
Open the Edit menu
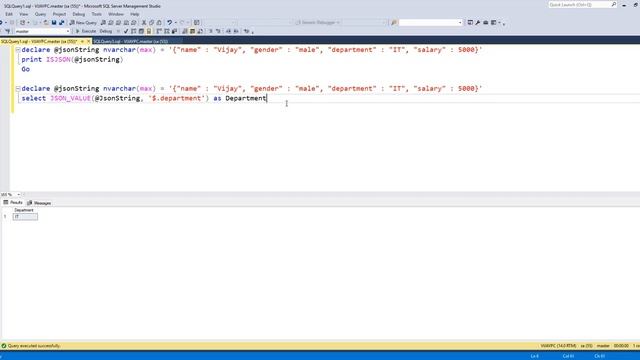point(9,14)
